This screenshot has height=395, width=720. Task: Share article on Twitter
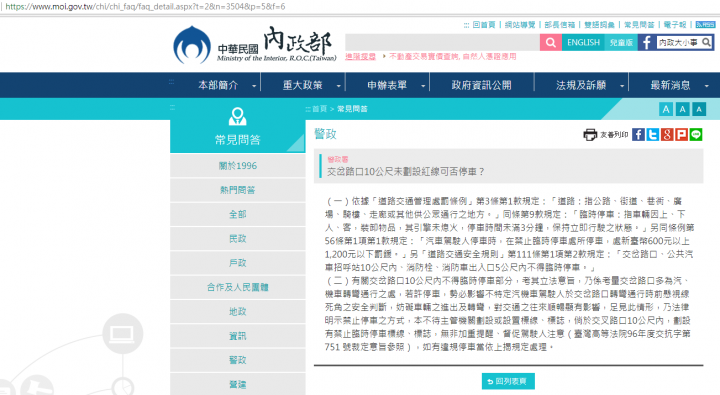652,135
